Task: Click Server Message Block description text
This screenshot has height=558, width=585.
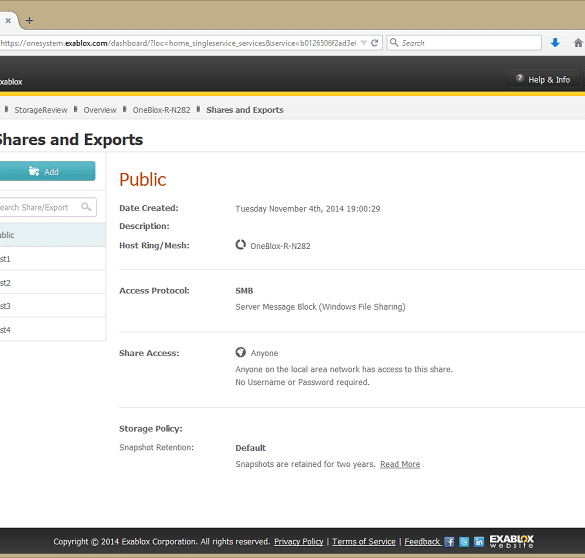Action: pyautogui.click(x=320, y=307)
